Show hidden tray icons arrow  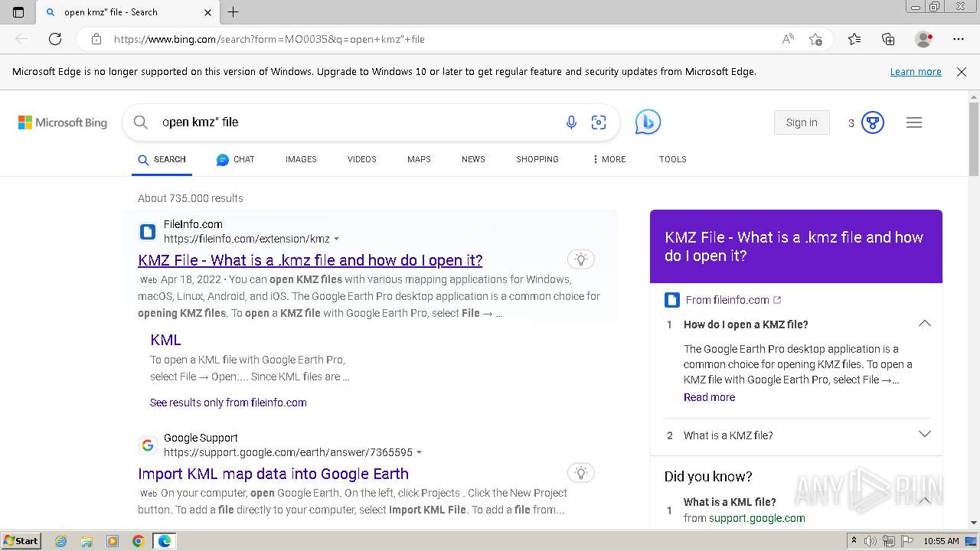(x=854, y=541)
